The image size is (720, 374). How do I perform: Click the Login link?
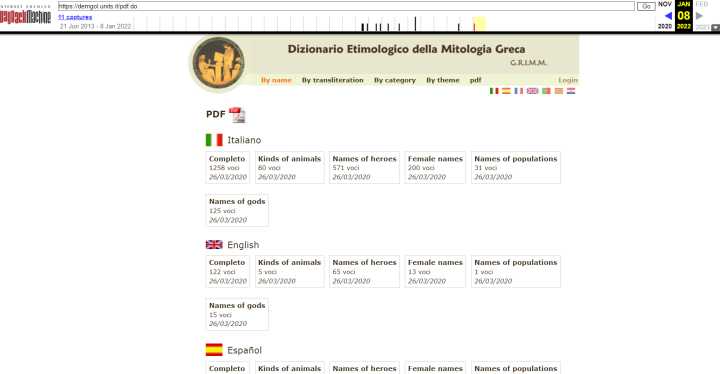click(568, 80)
